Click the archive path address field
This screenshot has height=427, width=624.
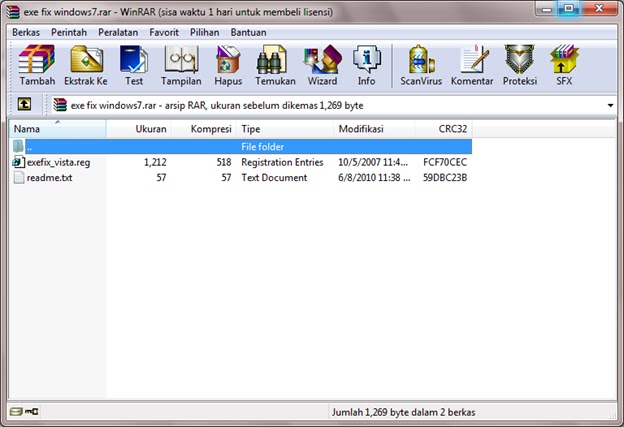[332, 105]
